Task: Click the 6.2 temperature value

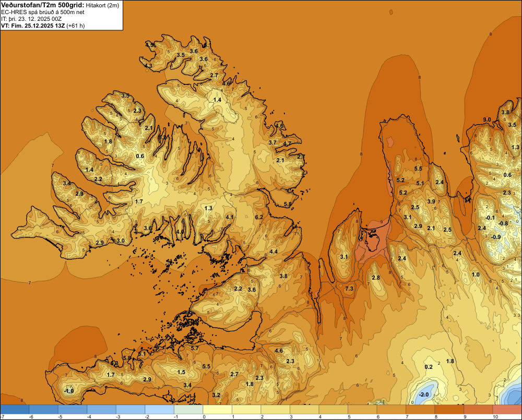Action: pyautogui.click(x=259, y=217)
